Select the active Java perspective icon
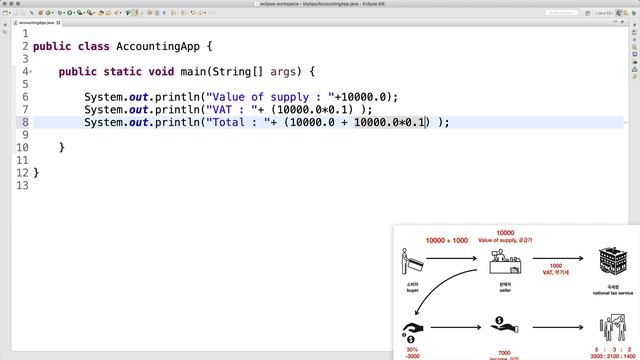This screenshot has height=360, width=640. click(x=619, y=13)
